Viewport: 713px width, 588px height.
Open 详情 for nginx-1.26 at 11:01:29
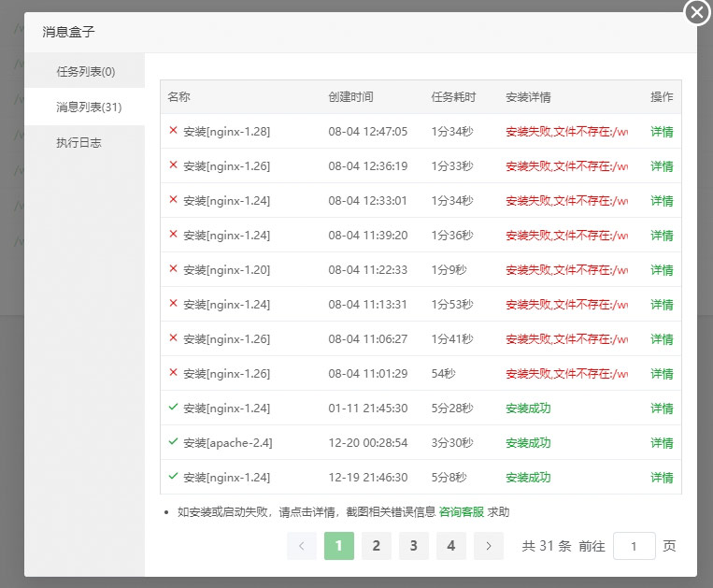coord(662,374)
